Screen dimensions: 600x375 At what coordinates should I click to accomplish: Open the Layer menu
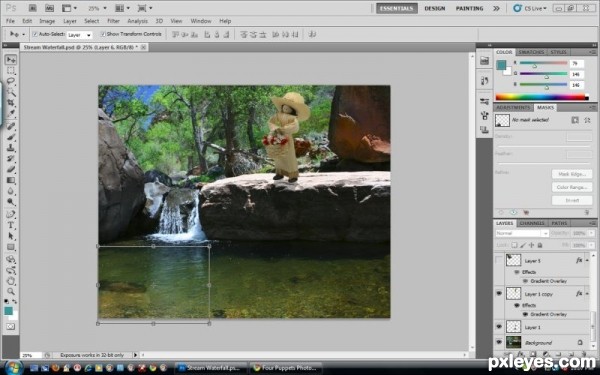tap(70, 21)
